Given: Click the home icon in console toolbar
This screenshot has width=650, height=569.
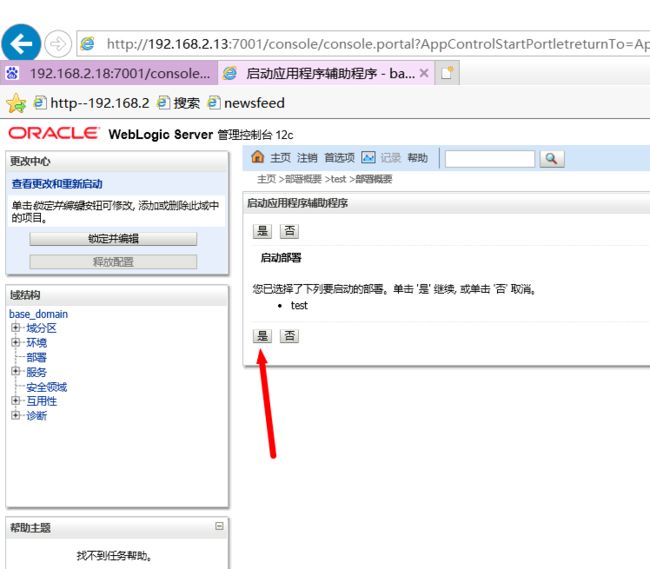Looking at the screenshot, I should click(x=257, y=157).
